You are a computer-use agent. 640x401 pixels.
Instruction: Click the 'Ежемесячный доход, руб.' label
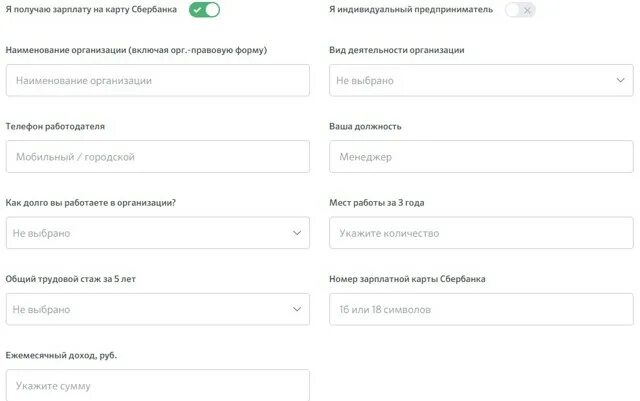[61, 355]
